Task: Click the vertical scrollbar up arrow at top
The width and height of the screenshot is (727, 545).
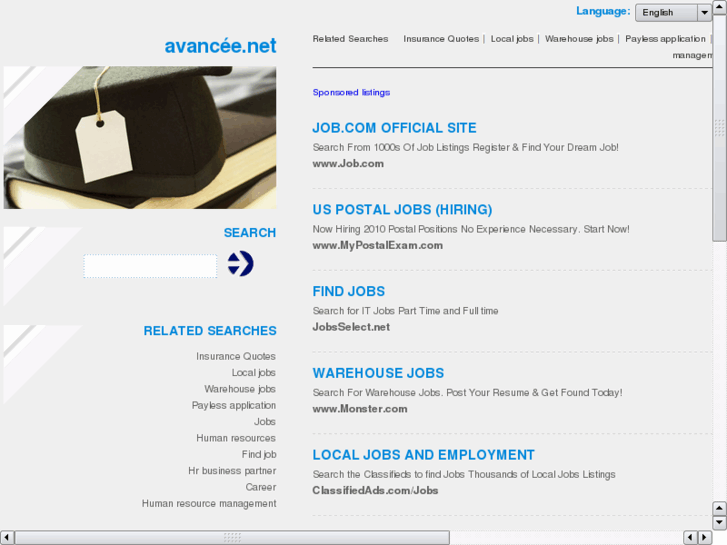Action: [x=719, y=7]
